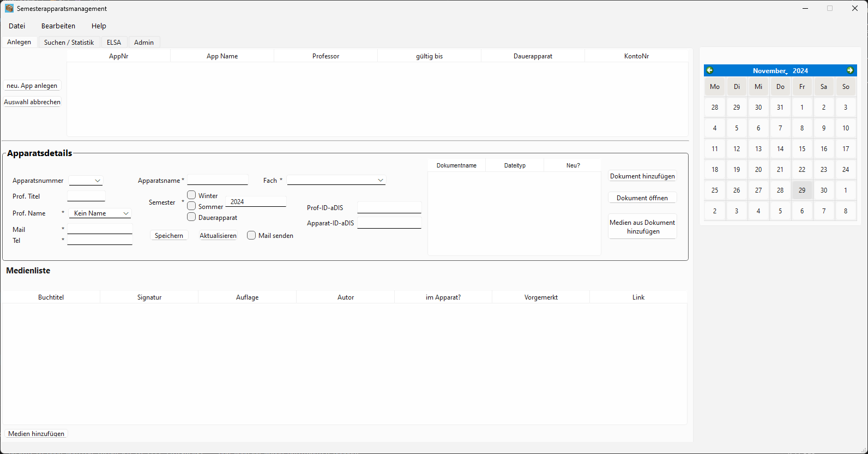Toggle the Mail senden checkbox
The height and width of the screenshot is (454, 868).
(251, 235)
